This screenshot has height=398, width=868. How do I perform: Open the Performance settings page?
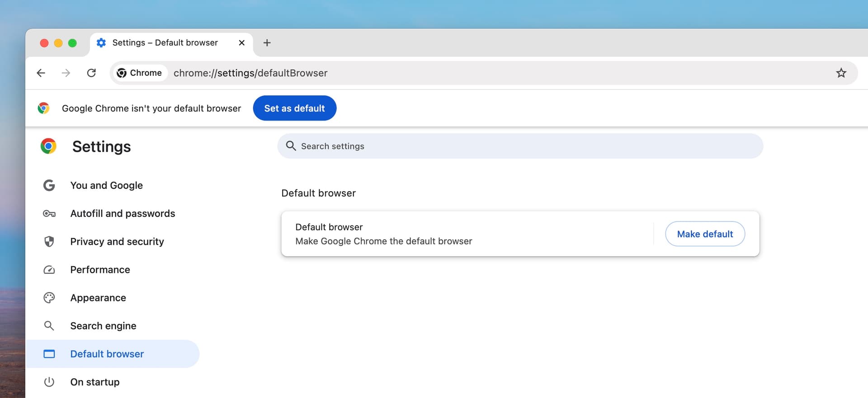pyautogui.click(x=100, y=269)
